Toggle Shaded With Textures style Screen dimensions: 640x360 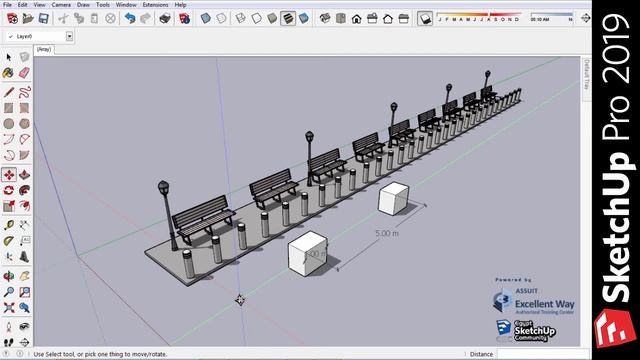[x=288, y=18]
